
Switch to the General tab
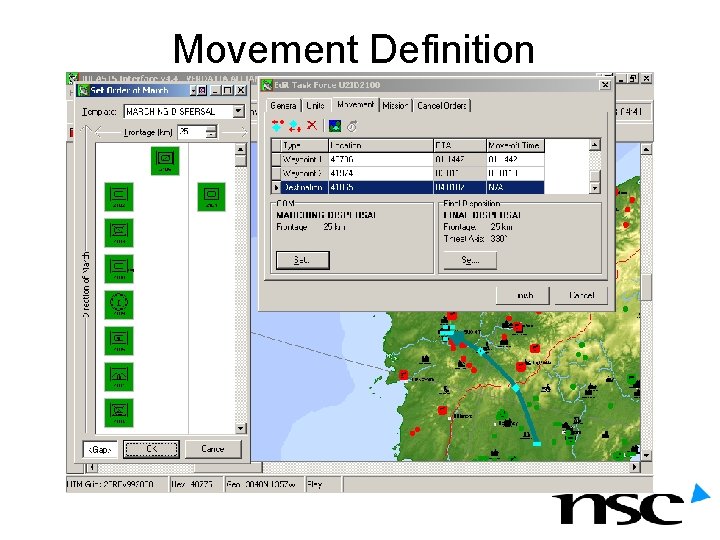[283, 106]
